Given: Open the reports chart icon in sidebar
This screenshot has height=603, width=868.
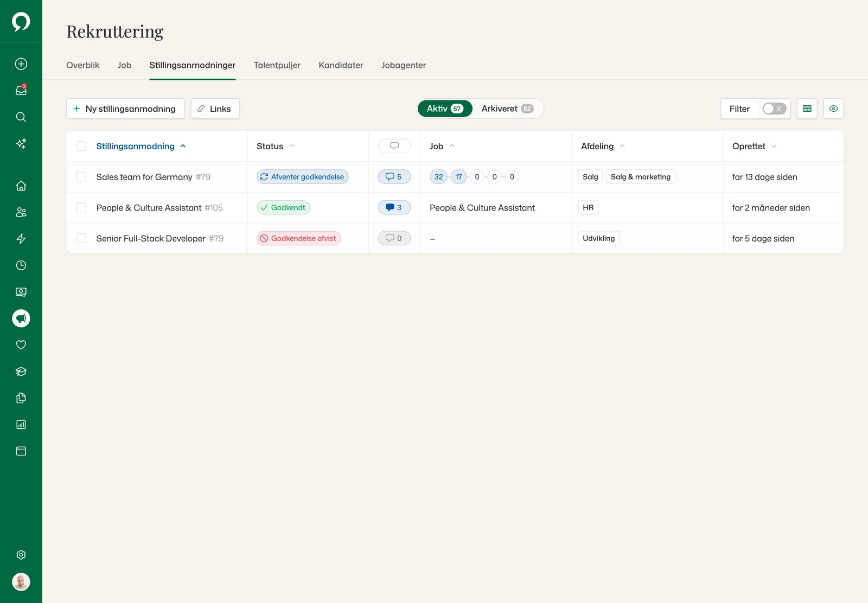Looking at the screenshot, I should [x=21, y=424].
